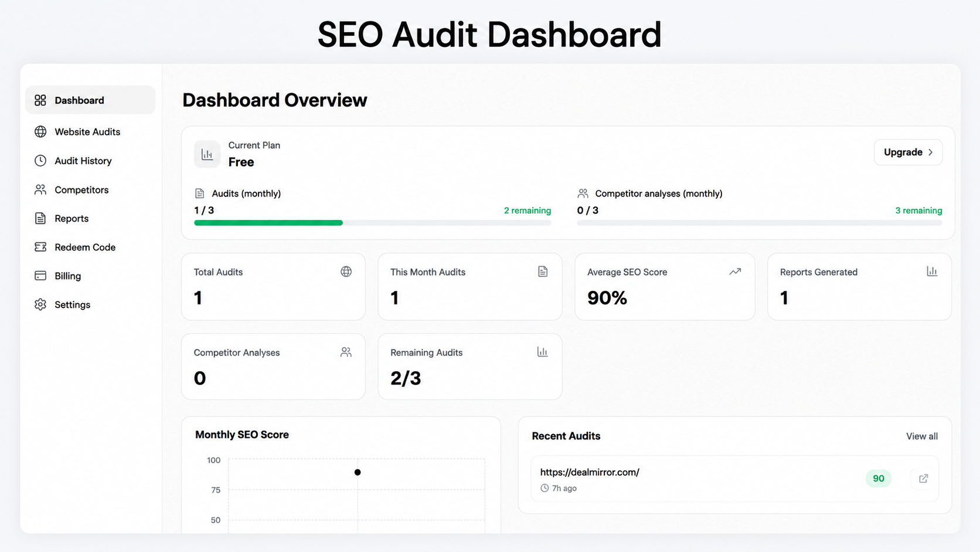Click the 2/3 Remaining Audits value
This screenshot has height=552, width=980.
(x=406, y=378)
